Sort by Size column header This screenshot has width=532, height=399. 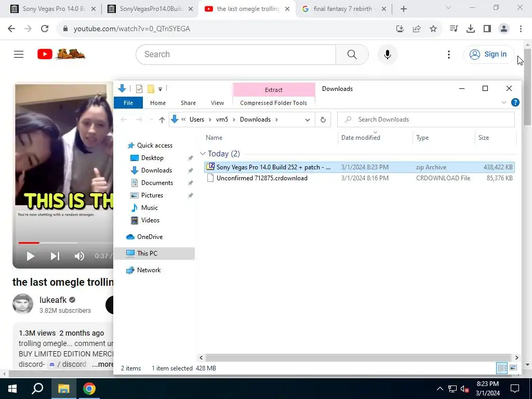pyautogui.click(x=484, y=137)
